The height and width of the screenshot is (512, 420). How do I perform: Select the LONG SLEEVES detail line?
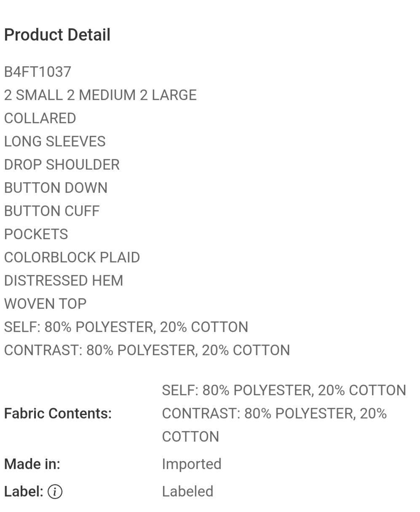(x=55, y=141)
